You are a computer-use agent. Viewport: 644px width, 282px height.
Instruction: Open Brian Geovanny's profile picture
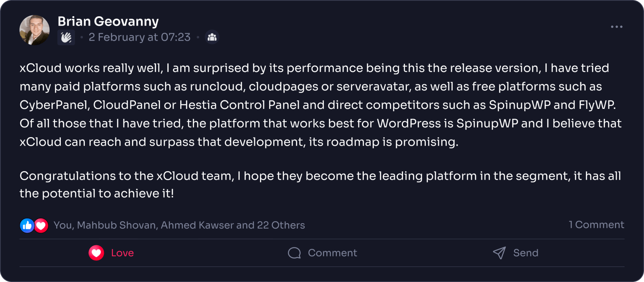(34, 30)
